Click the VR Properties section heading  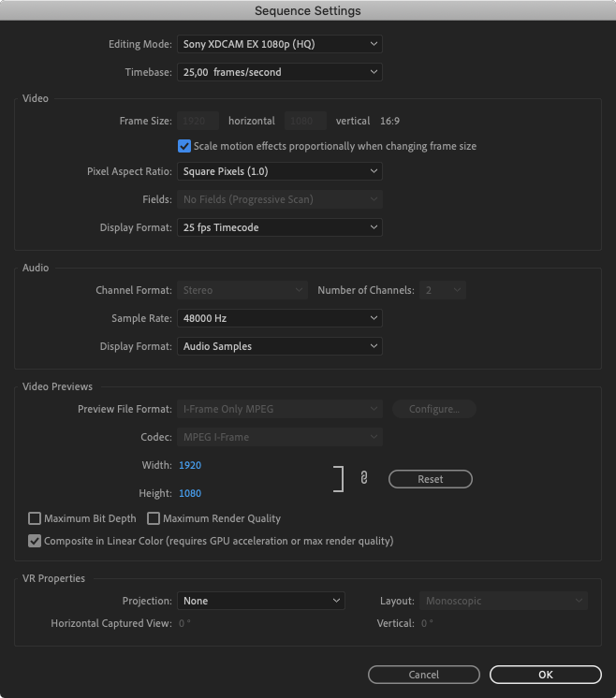coord(53,578)
